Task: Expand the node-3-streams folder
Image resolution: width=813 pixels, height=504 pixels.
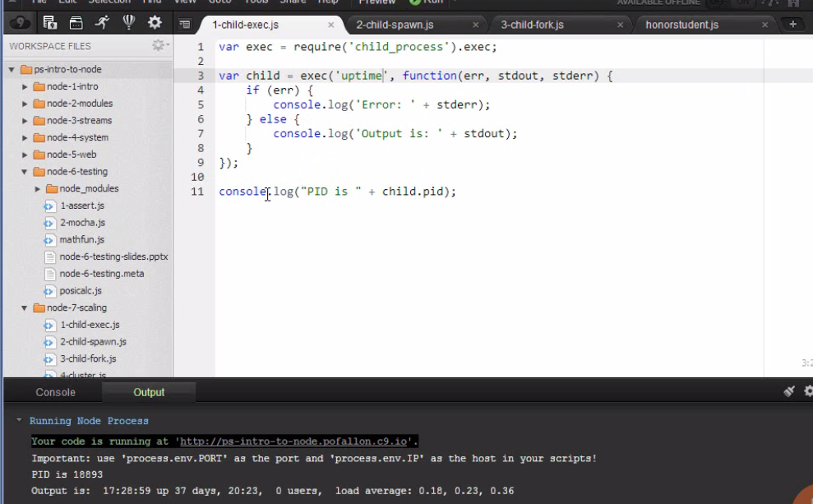Action: (25, 121)
